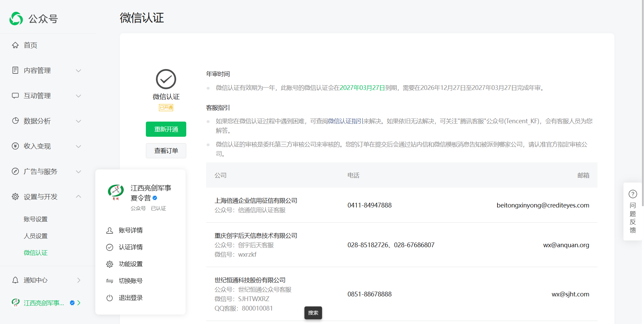Click email wx@anquan.org
644x324 pixels.
tap(566, 245)
